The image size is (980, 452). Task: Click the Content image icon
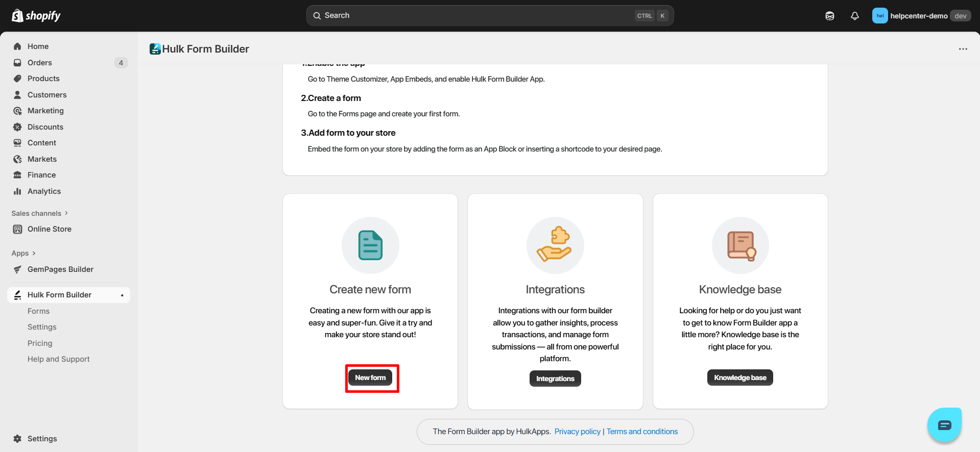tap(17, 143)
